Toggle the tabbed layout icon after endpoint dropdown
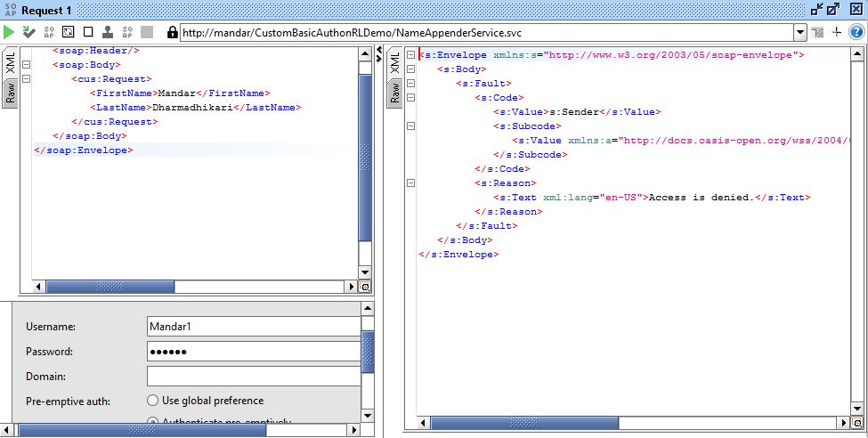 (817, 33)
